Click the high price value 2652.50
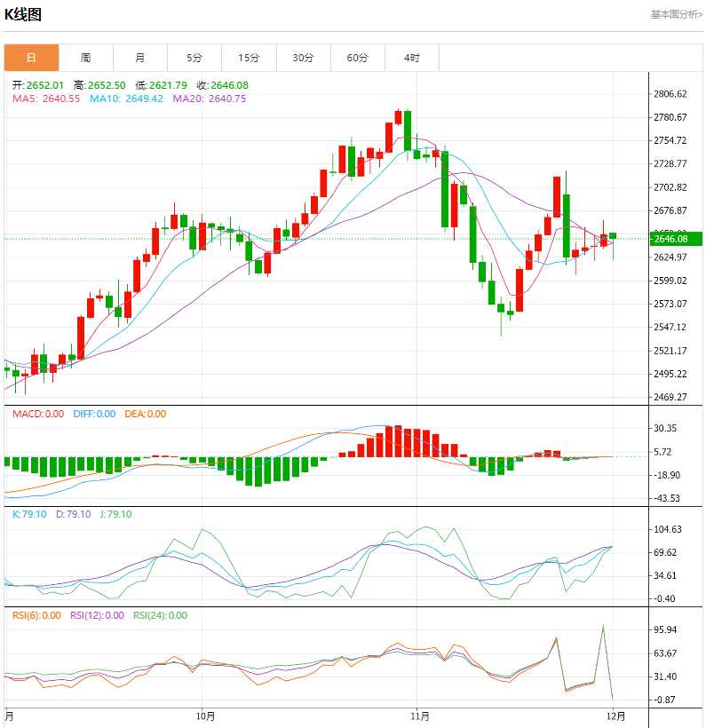Image resolution: width=706 pixels, height=728 pixels. (x=107, y=85)
